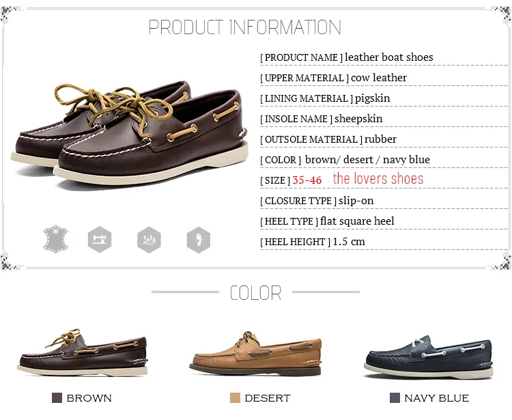Select the navy blue color swatch
The height and width of the screenshot is (420, 512).
394,397
